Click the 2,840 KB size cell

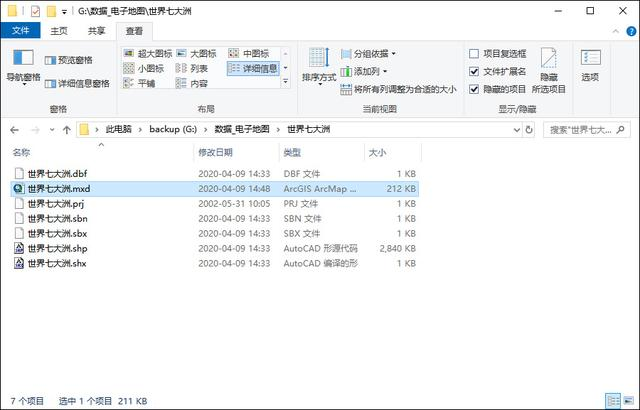tap(398, 248)
